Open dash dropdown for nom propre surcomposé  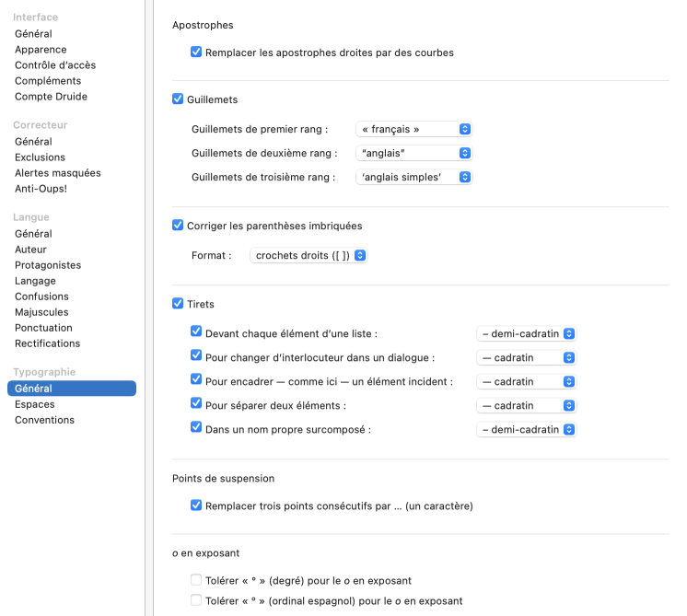tap(526, 429)
